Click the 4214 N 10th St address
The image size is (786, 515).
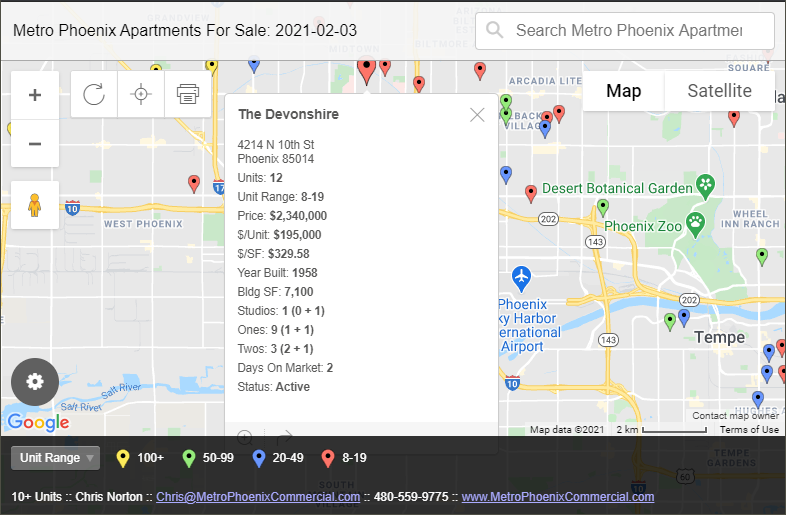(x=276, y=145)
